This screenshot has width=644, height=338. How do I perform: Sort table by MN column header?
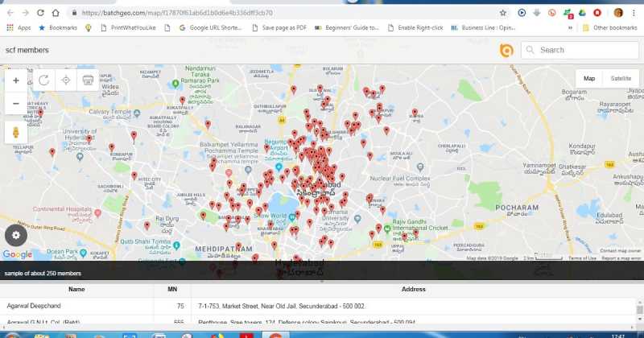tap(172, 289)
